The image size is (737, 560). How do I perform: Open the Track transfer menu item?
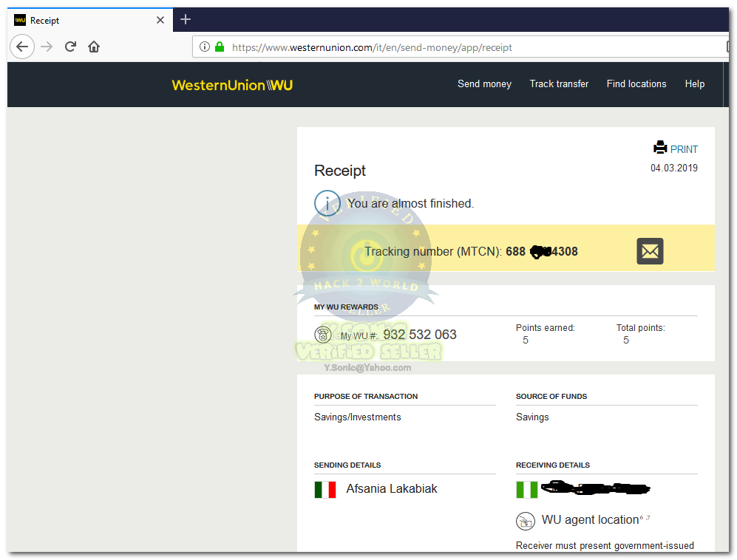pos(559,83)
